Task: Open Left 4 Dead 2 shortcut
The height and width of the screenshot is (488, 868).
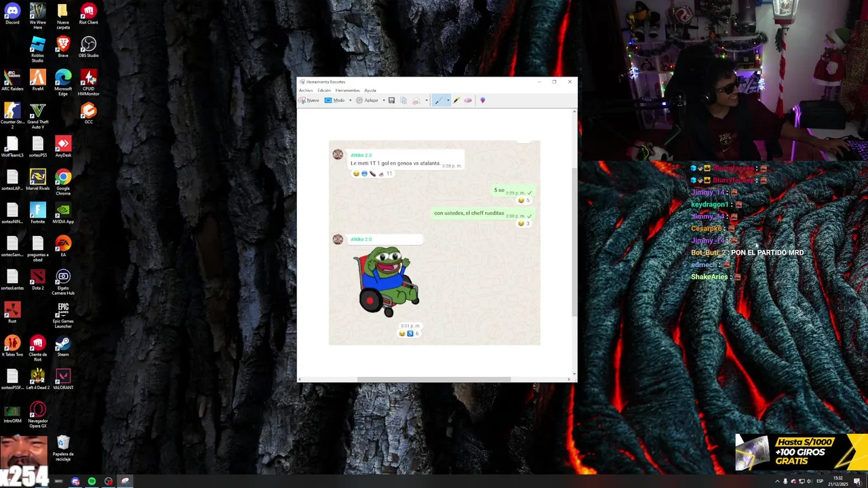Action: (37, 380)
